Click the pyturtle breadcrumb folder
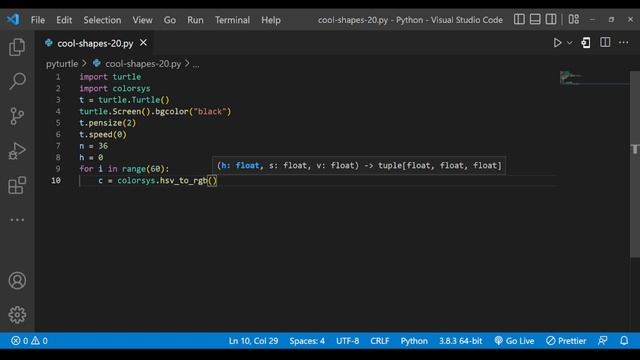The image size is (640, 360). (x=62, y=64)
